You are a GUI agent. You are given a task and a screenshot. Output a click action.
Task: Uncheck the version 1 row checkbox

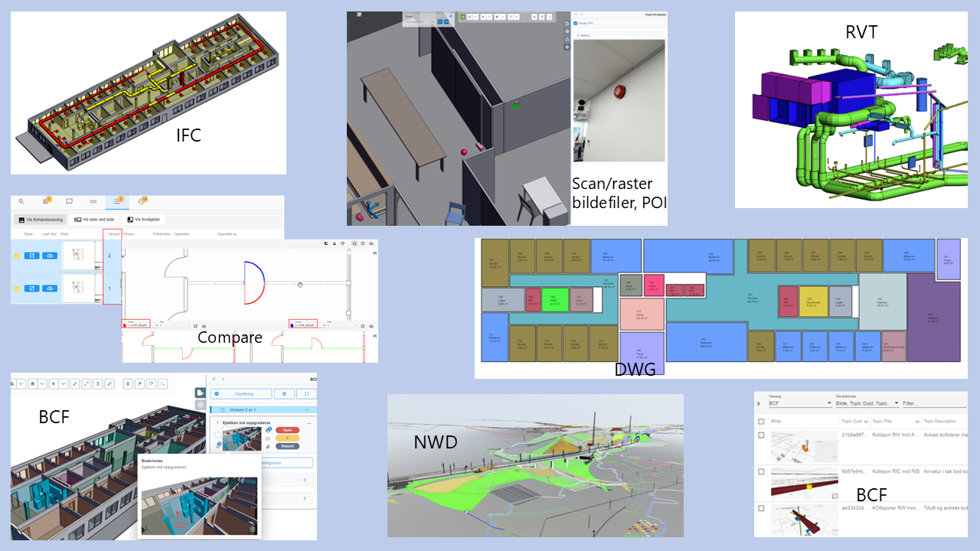[17, 289]
